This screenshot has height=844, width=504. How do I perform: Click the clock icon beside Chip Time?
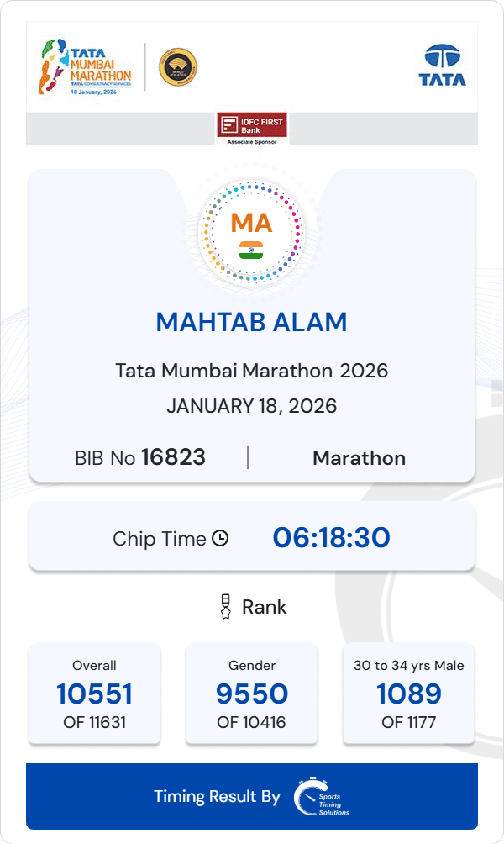(x=220, y=538)
